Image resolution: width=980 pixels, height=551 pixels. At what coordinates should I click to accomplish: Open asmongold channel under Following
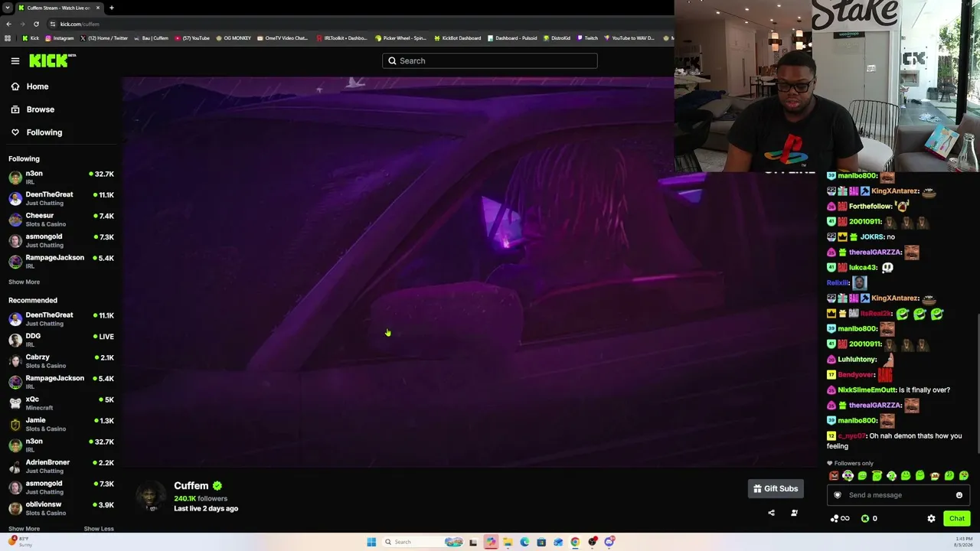pyautogui.click(x=61, y=240)
